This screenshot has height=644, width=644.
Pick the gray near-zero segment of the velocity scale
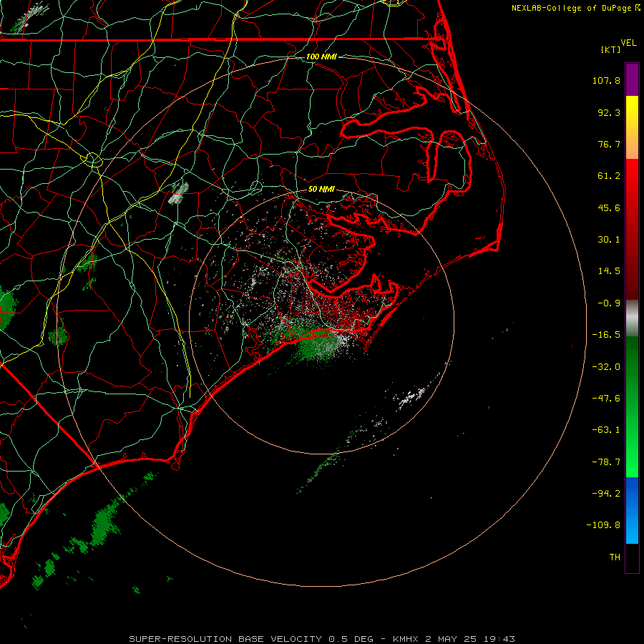[x=632, y=318]
